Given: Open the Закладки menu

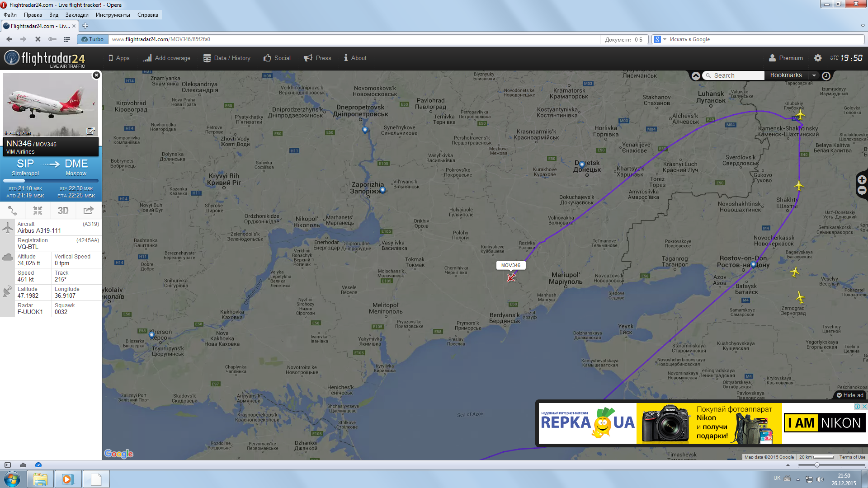Looking at the screenshot, I should tap(77, 15).
